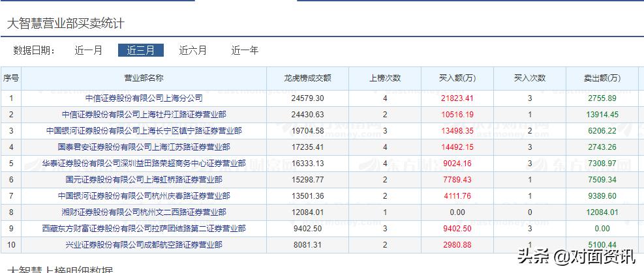This screenshot has height=273, width=644.
Task: Open 国泰君安证券上海江苏路营业部 link
Action: [x=144, y=147]
